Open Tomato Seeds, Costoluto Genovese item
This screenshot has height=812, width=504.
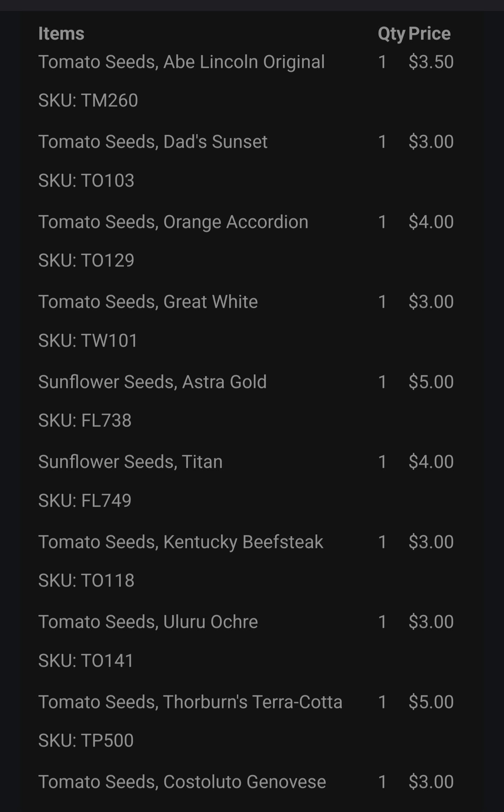tap(182, 782)
